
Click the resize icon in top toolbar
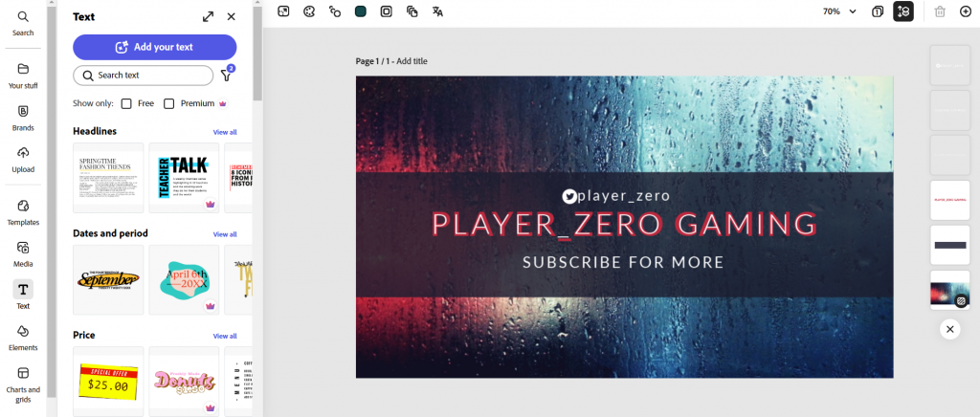click(283, 11)
